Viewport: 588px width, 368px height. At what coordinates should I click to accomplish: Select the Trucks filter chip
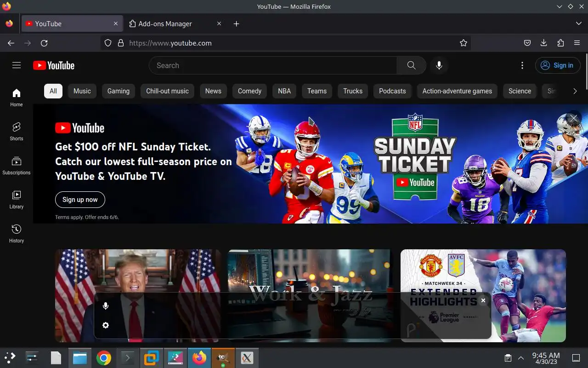[x=353, y=91]
